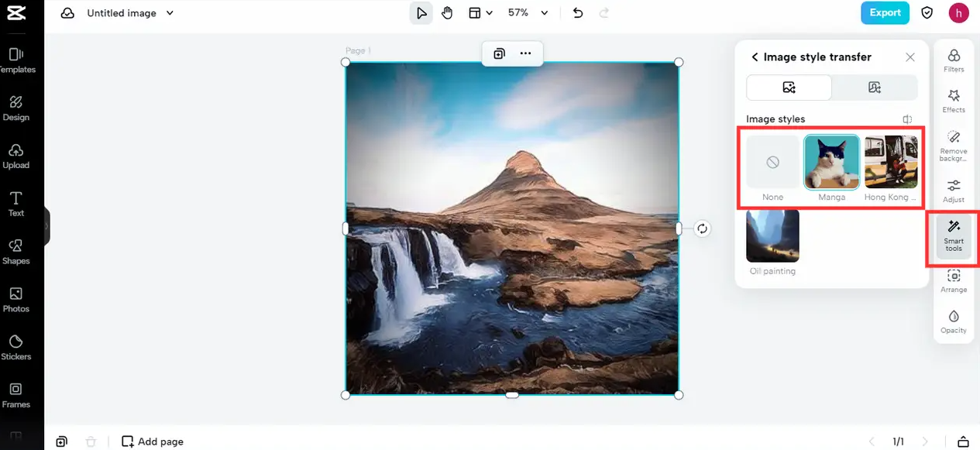Click the duplicate page icon in bottom bar
980x450 pixels.
61,441
